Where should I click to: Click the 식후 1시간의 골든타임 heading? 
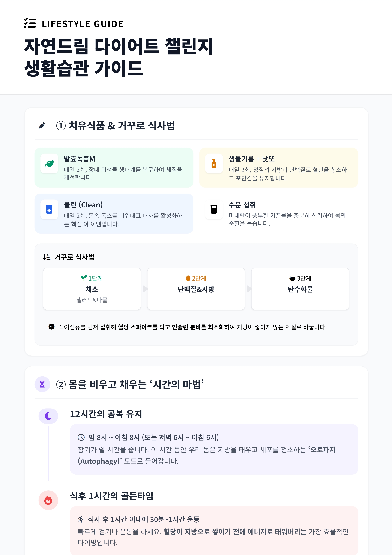tap(112, 496)
